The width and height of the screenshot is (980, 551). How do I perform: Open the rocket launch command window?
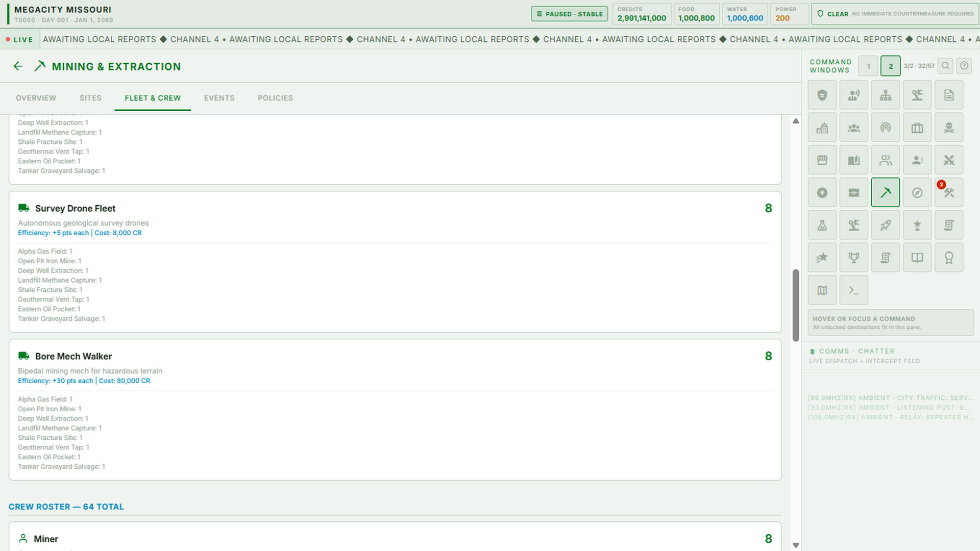(885, 225)
